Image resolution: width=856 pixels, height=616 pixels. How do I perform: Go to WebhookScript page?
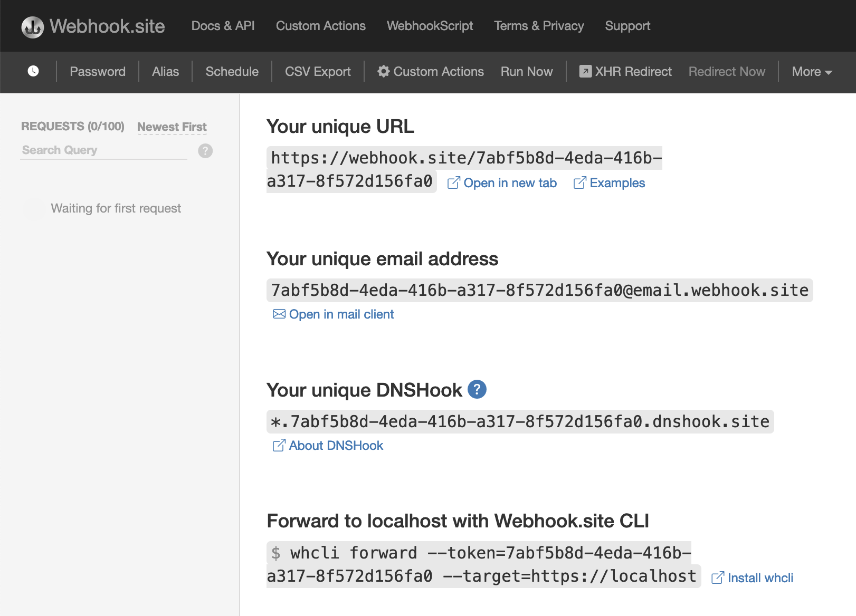click(430, 26)
